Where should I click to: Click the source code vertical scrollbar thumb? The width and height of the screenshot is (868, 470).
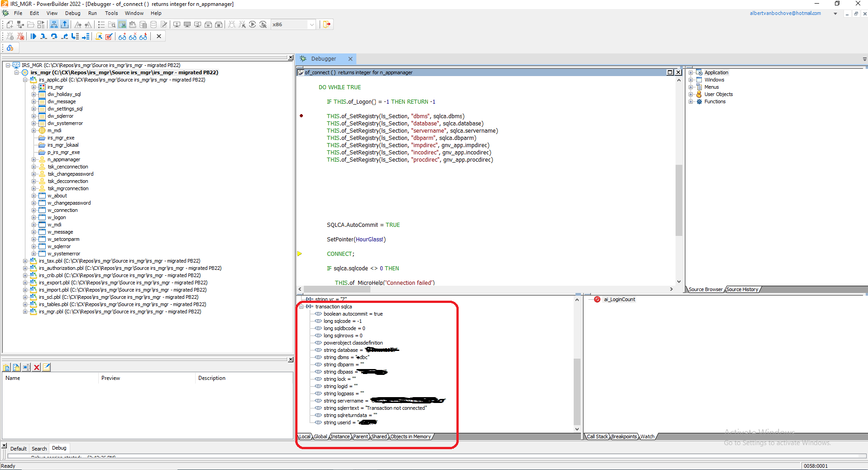679,199
